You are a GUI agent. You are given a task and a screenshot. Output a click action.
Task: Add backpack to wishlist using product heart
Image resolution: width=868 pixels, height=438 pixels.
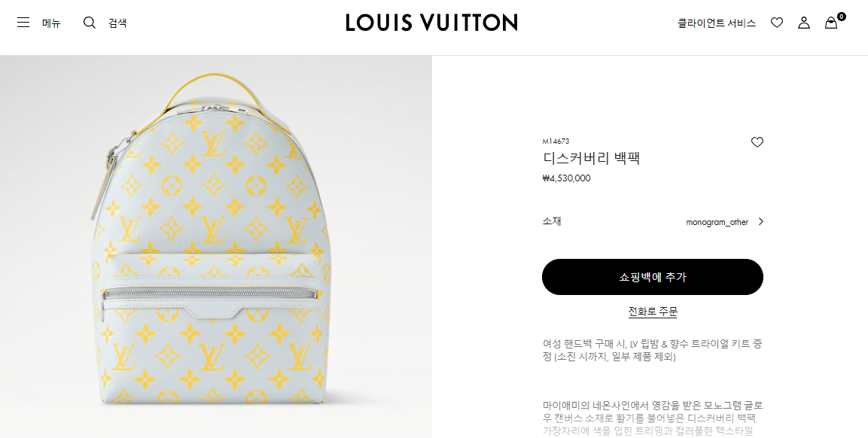click(x=757, y=142)
